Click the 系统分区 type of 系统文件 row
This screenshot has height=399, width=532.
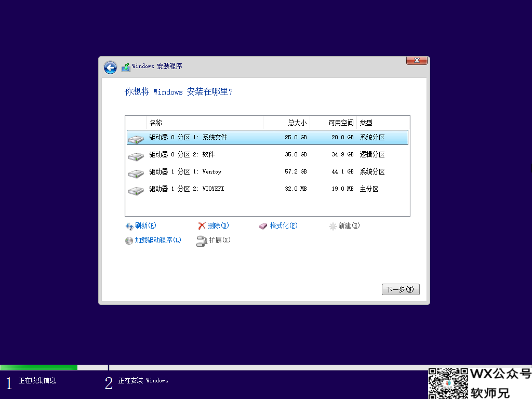(372, 137)
